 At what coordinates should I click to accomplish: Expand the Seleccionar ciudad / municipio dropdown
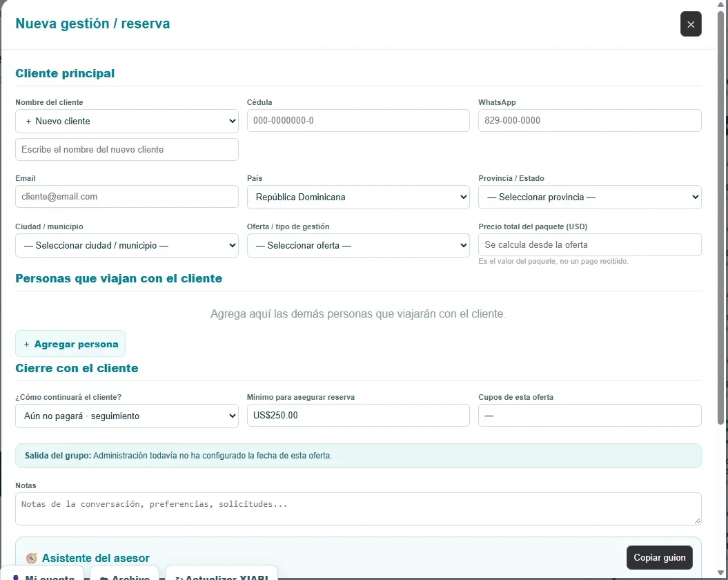127,245
